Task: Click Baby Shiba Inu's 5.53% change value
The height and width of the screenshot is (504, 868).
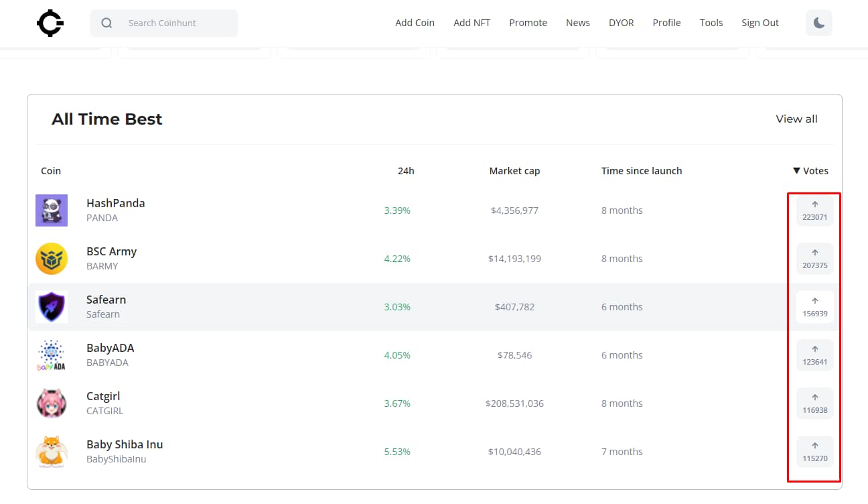Action: coord(397,452)
